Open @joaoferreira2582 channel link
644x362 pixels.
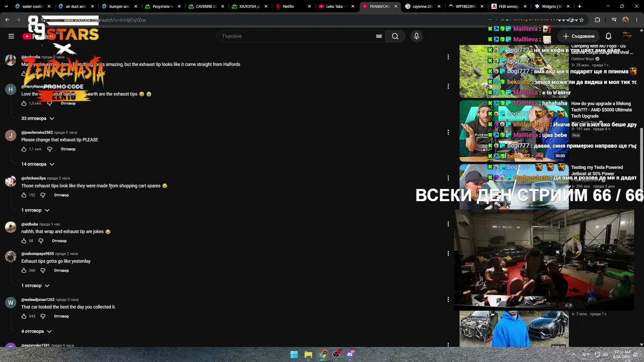(x=37, y=133)
